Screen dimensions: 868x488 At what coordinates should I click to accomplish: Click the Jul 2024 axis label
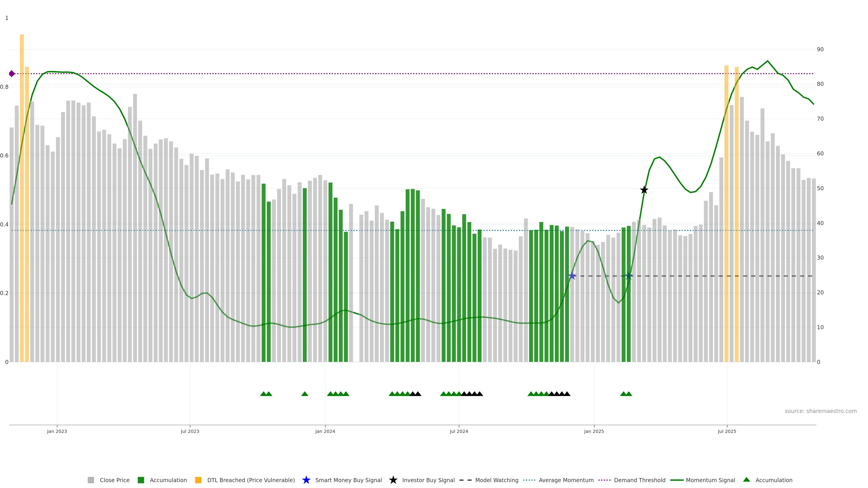tap(459, 431)
